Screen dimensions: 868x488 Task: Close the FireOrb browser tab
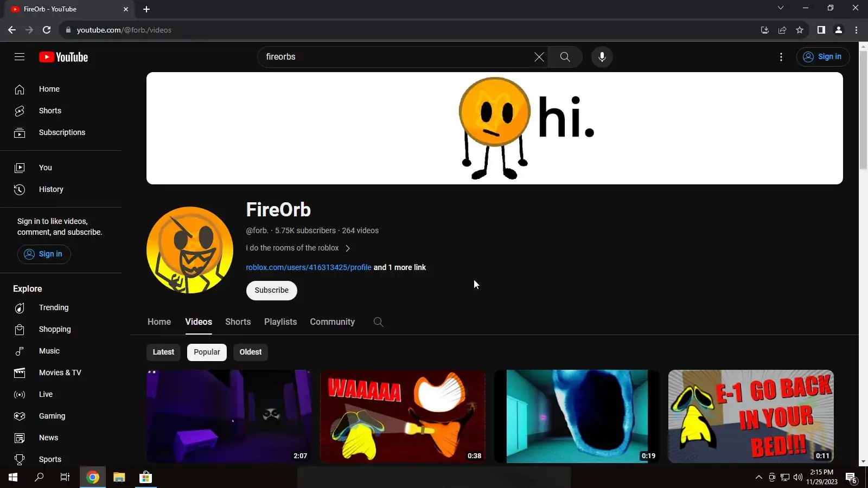pos(126,9)
